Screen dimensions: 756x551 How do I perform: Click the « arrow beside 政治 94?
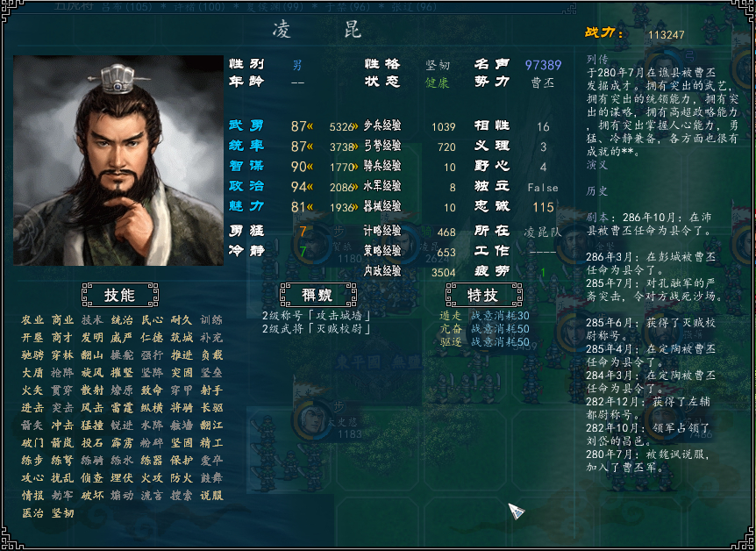[310, 186]
